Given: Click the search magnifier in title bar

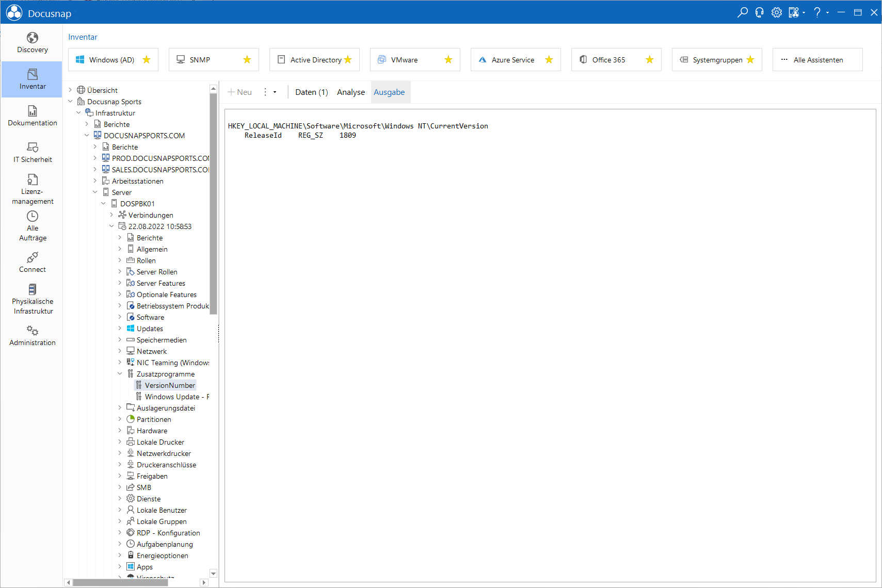Looking at the screenshot, I should [743, 12].
